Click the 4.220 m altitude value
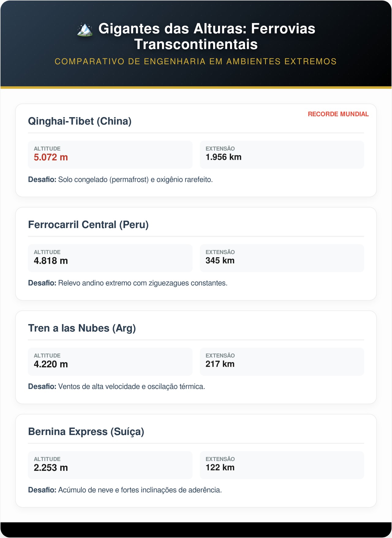Viewport: 392px width, 538px height. point(51,364)
